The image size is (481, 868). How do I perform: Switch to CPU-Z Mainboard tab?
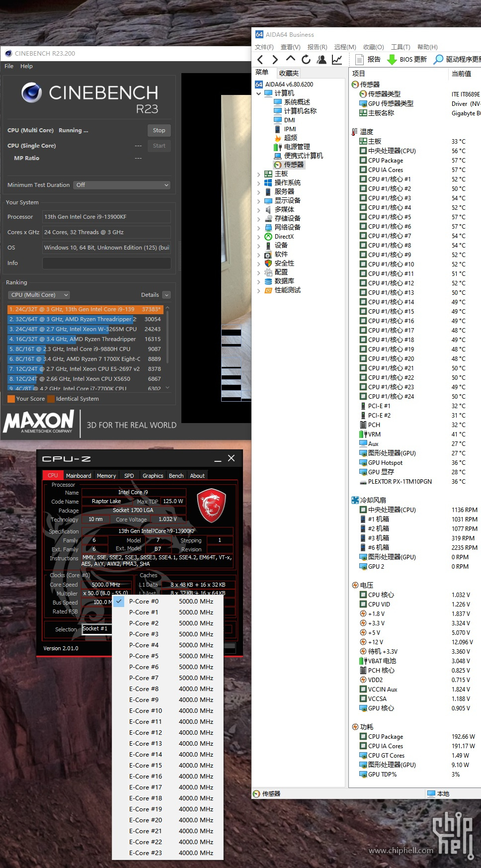[x=79, y=476]
